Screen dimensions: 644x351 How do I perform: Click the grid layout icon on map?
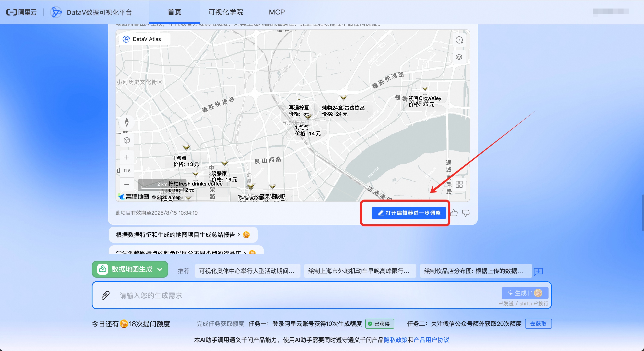459,184
